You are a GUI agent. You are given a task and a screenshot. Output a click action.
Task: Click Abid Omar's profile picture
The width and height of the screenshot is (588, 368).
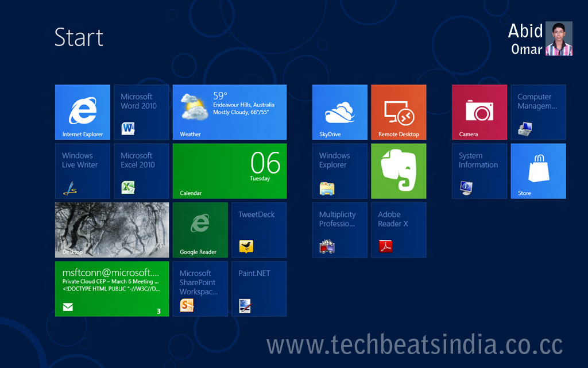tap(558, 39)
